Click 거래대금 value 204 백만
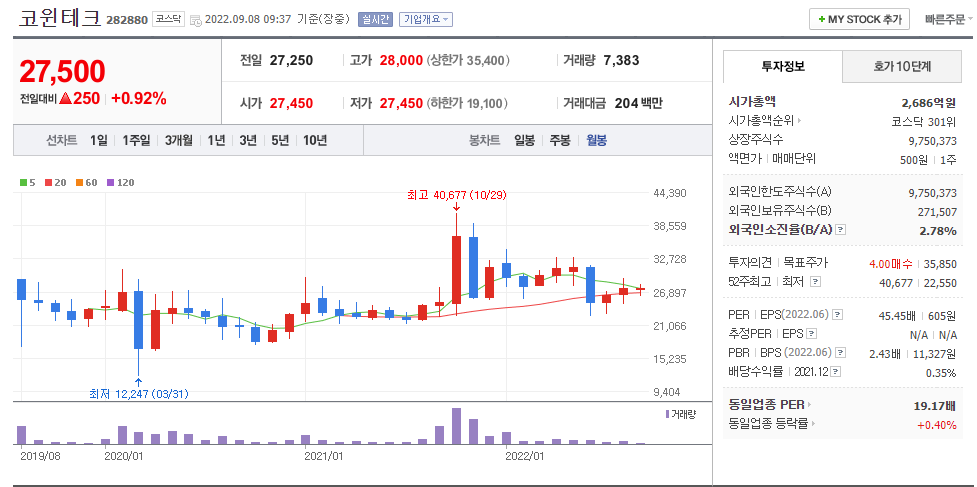Viewport: 977px width, 487px height. 638,103
